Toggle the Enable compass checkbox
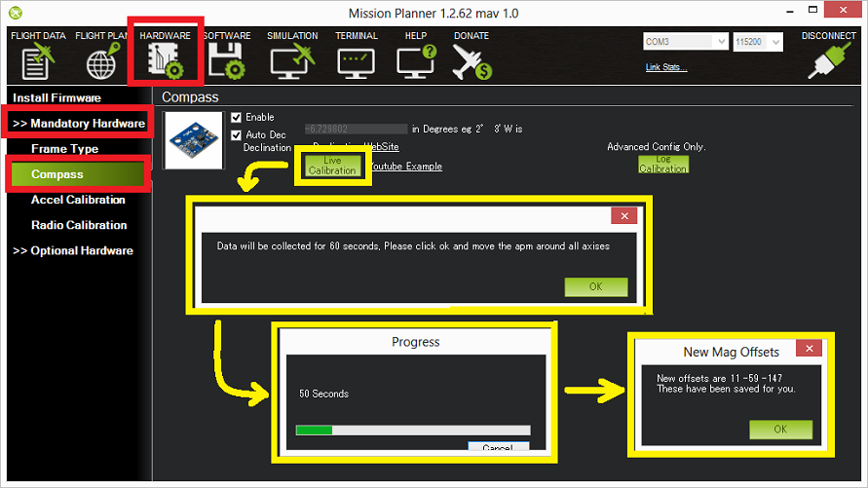This screenshot has height=488, width=868. point(237,117)
